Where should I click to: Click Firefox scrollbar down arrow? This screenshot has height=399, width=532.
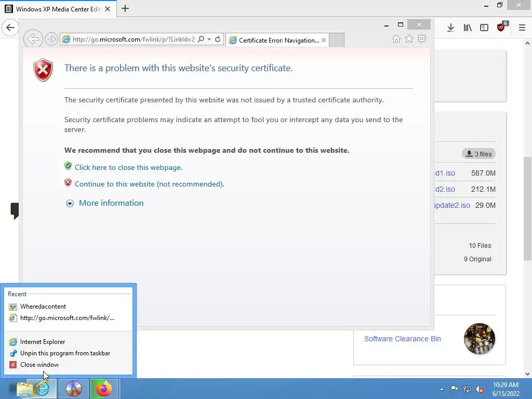coord(527,374)
